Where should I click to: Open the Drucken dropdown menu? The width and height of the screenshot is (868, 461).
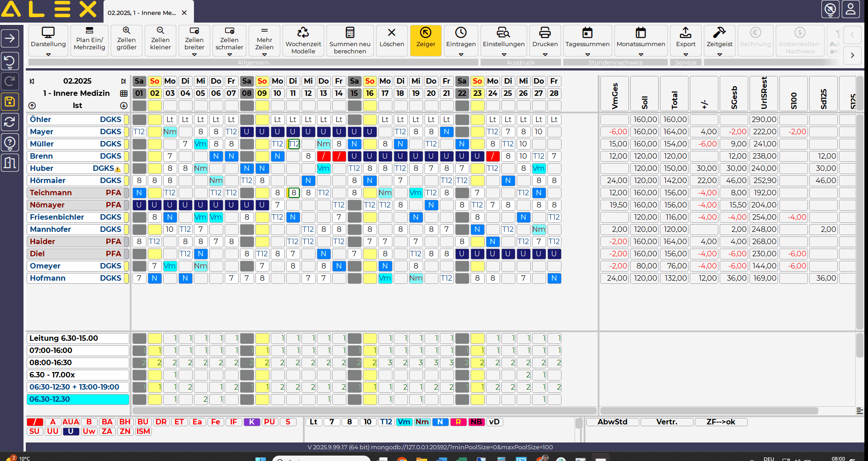click(545, 54)
